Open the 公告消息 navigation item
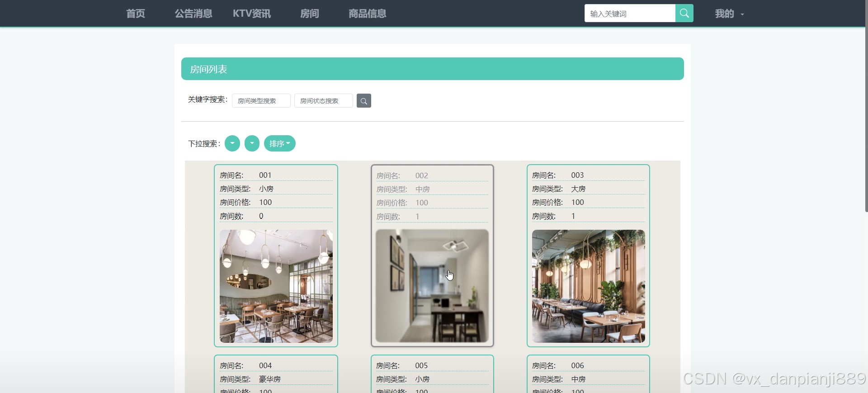The image size is (868, 393). click(x=193, y=14)
